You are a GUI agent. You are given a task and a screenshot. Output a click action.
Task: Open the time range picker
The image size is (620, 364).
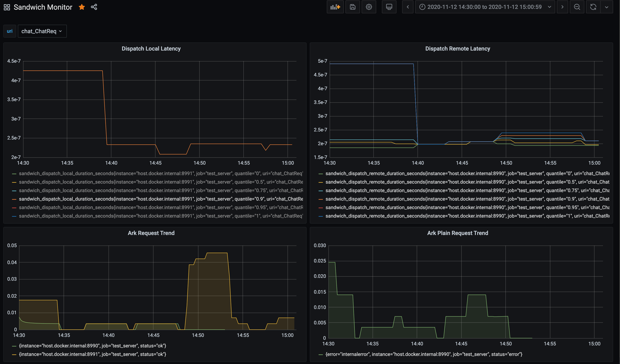(484, 7)
